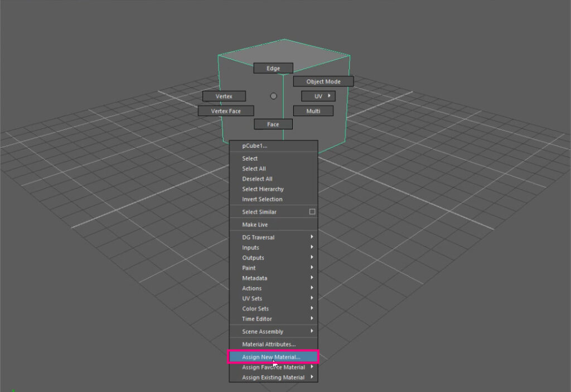Click Assign New Material...
The height and width of the screenshot is (392, 571).
coord(273,357)
